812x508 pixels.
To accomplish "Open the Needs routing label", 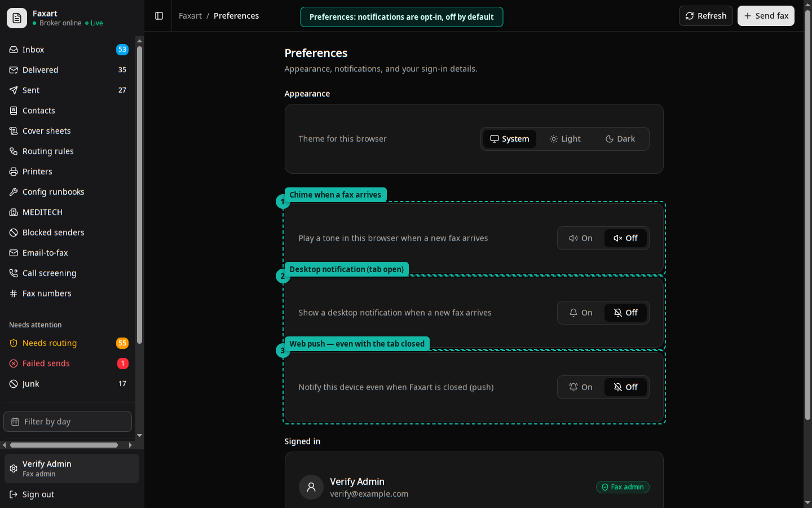I will 50,343.
